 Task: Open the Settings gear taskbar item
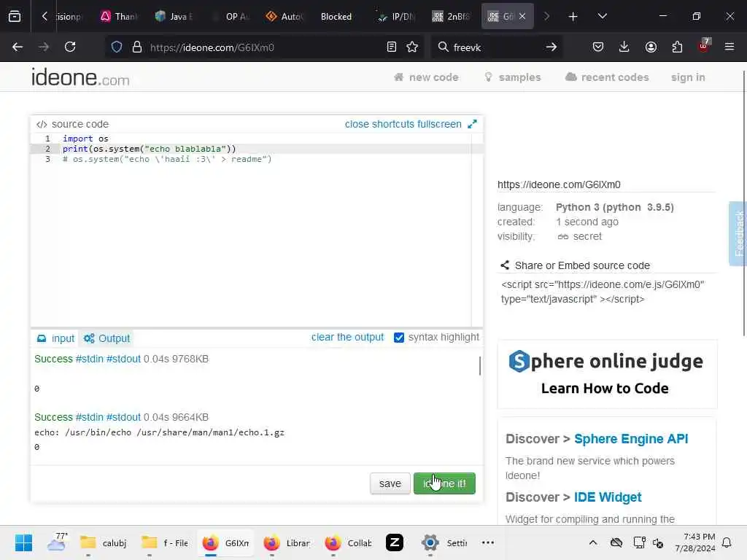pos(444,542)
